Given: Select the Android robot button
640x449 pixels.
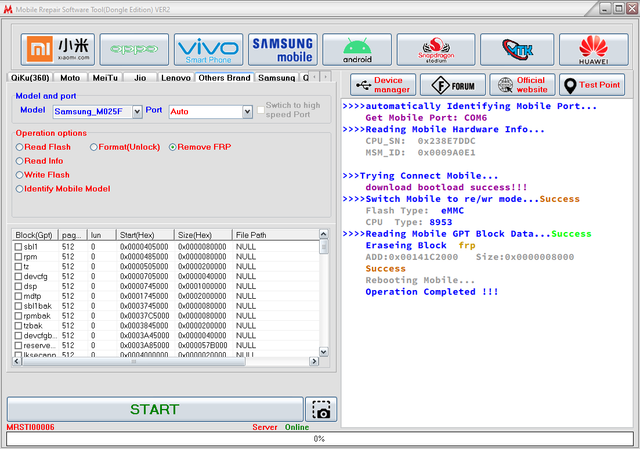Looking at the screenshot, I should (x=357, y=49).
